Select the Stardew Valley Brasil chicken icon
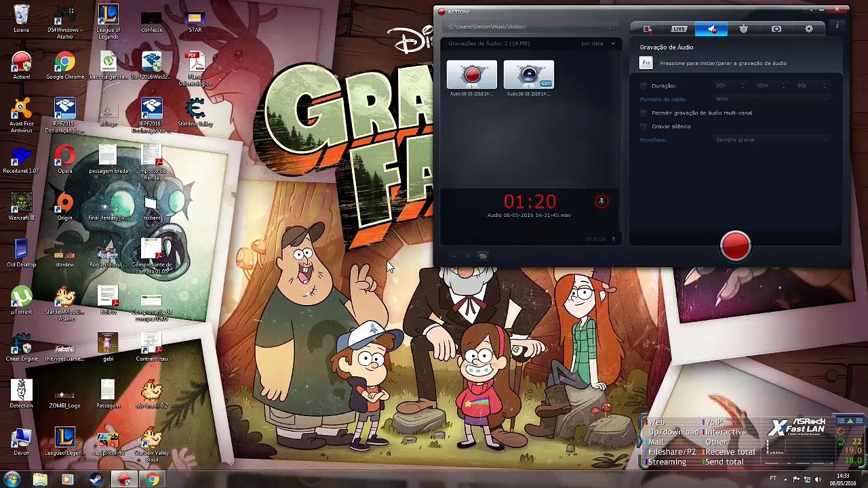Screen dimensions: 868x488 click(151, 444)
